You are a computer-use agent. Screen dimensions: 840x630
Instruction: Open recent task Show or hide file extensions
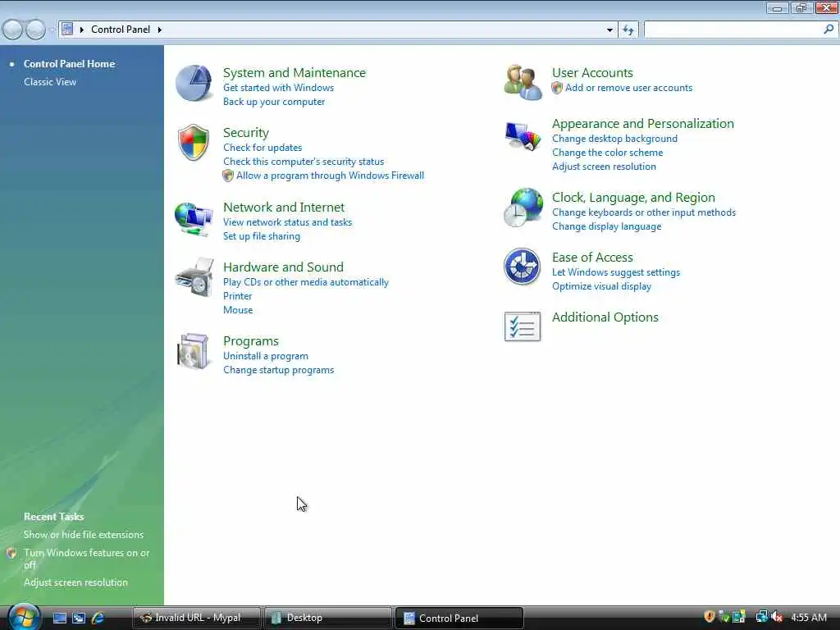point(84,535)
